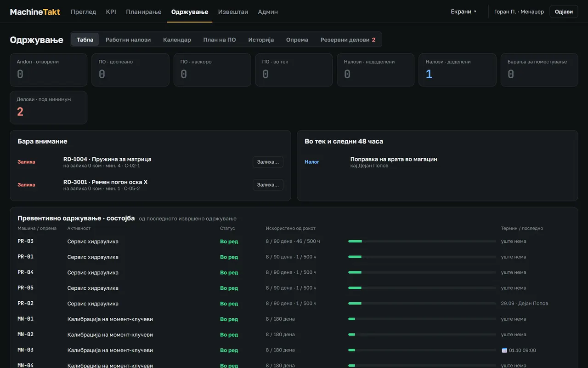Click the PR-03 progress bar
This screenshot has width=588, height=368.
(x=422, y=241)
